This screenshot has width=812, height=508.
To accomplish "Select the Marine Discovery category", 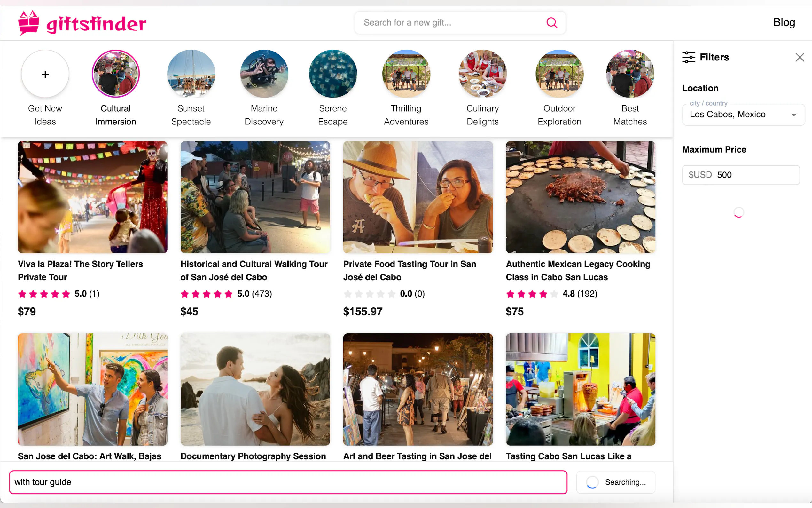I will [x=264, y=74].
